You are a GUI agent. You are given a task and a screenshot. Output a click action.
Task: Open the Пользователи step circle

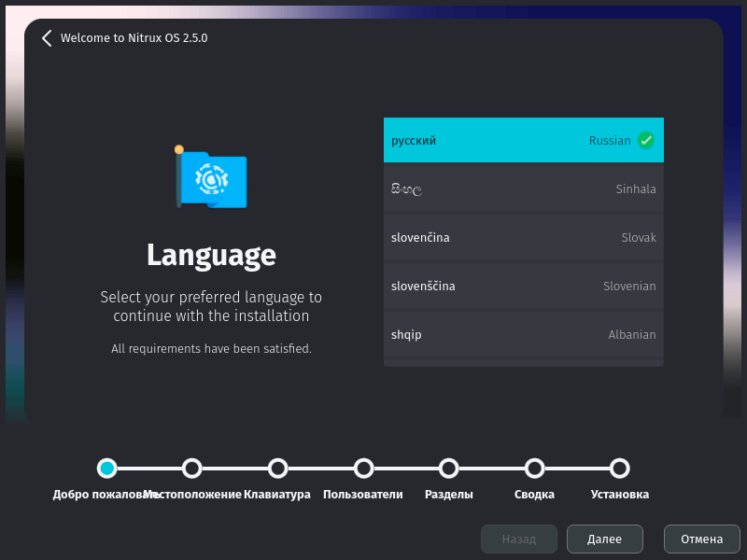click(363, 469)
